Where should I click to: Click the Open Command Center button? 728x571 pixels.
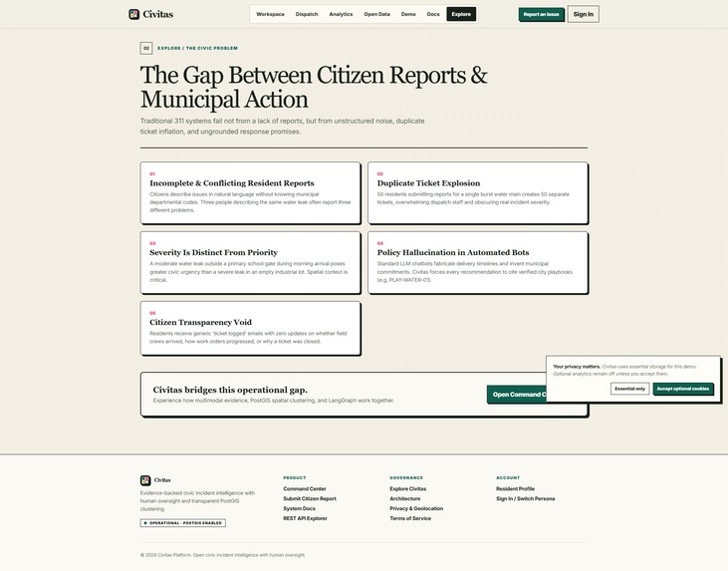[517, 395]
